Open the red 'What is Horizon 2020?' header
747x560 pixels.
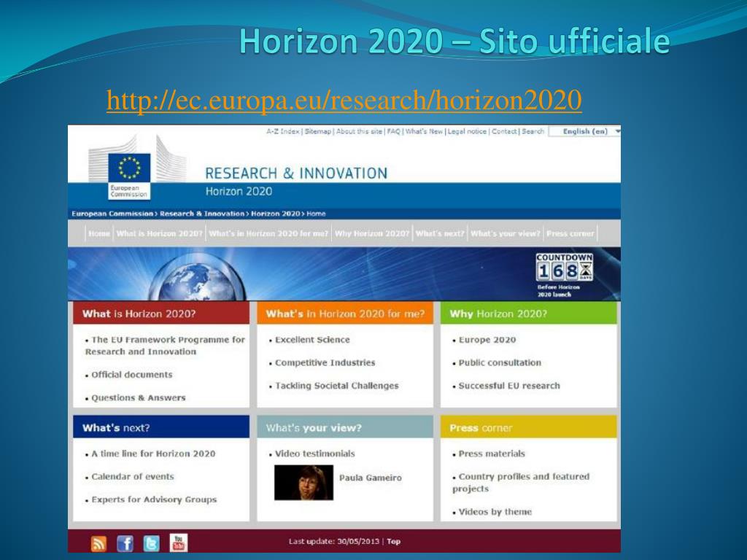[161, 314]
